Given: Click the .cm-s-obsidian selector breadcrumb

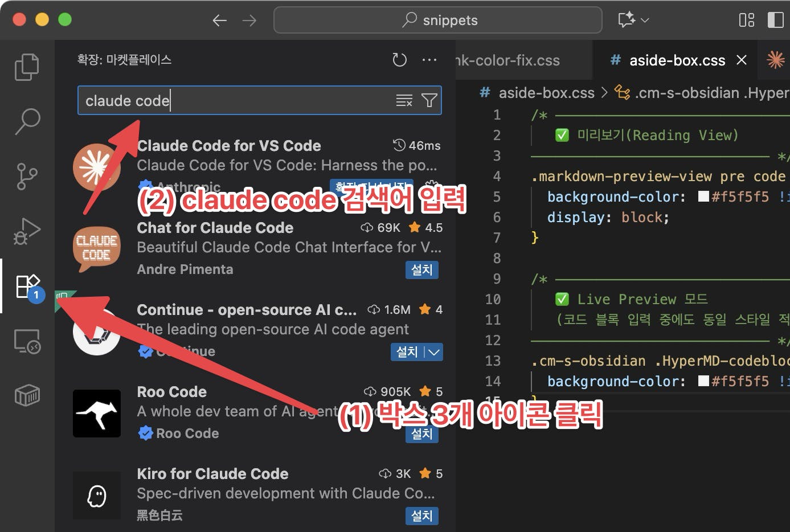Looking at the screenshot, I should tap(702, 93).
